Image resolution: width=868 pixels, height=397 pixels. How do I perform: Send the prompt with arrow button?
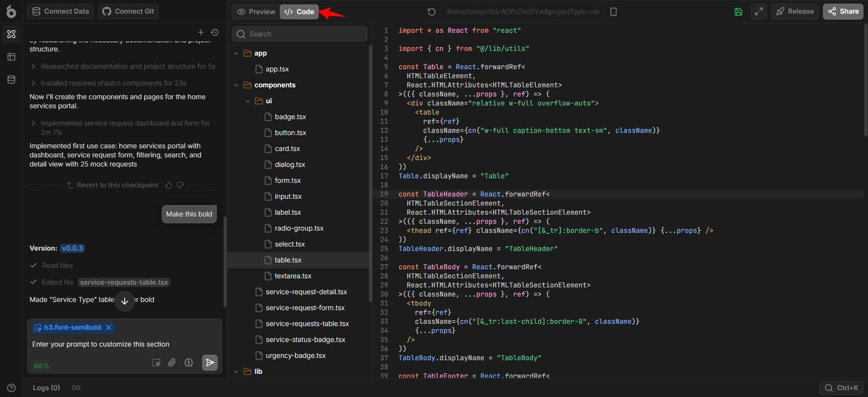(x=210, y=362)
